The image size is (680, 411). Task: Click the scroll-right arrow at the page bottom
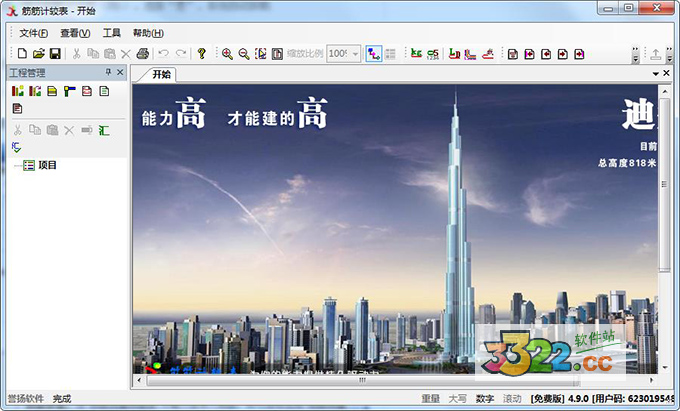click(651, 380)
